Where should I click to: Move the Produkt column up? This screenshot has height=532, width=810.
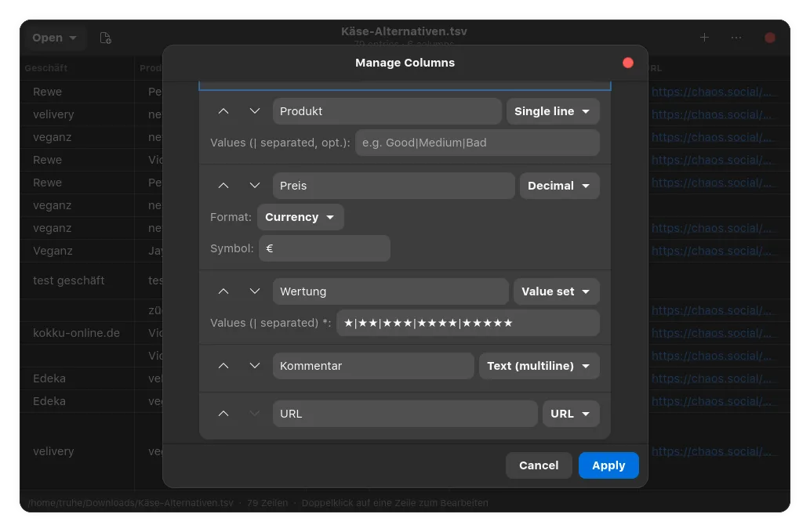coord(223,110)
